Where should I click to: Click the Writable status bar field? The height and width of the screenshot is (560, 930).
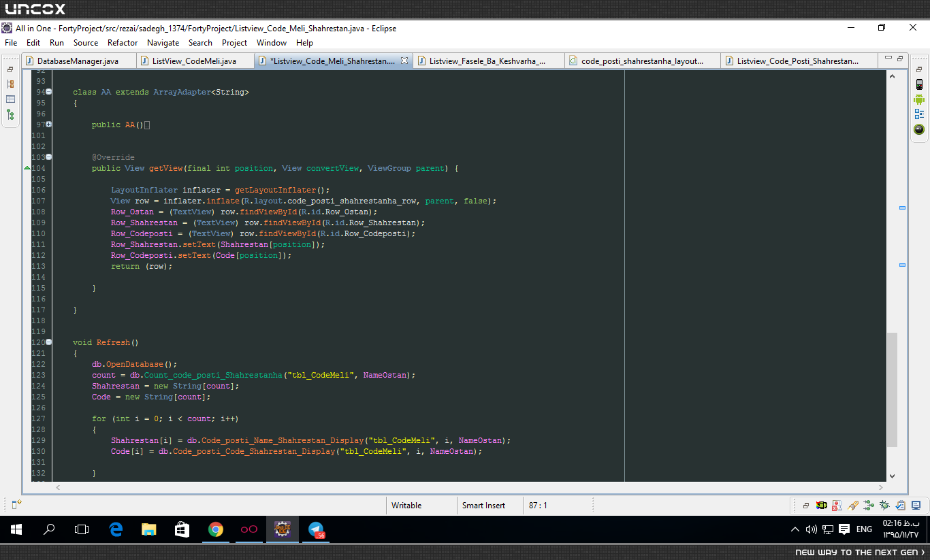(422, 506)
